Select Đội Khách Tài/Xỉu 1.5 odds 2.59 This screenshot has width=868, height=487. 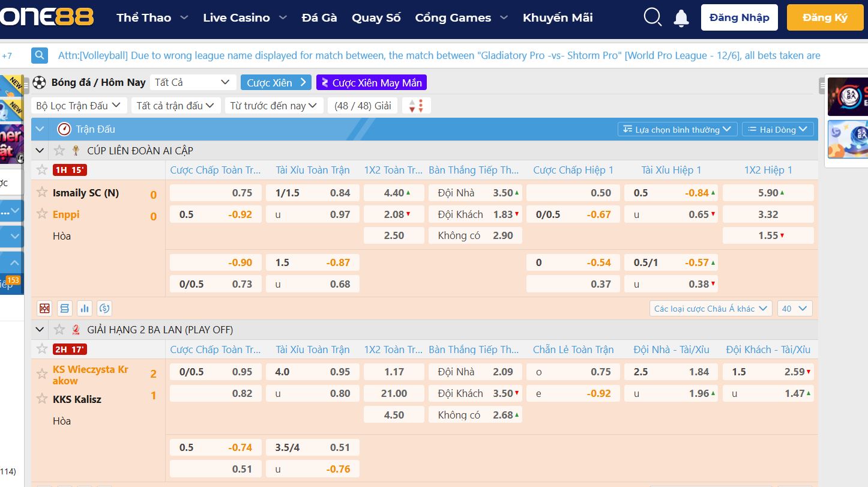(768, 372)
